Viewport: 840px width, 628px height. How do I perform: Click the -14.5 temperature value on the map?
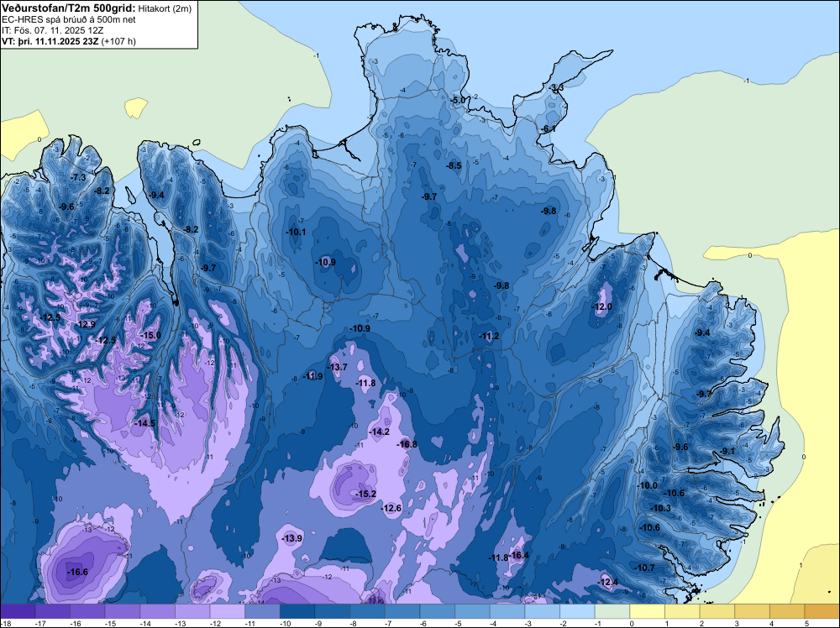click(x=144, y=423)
